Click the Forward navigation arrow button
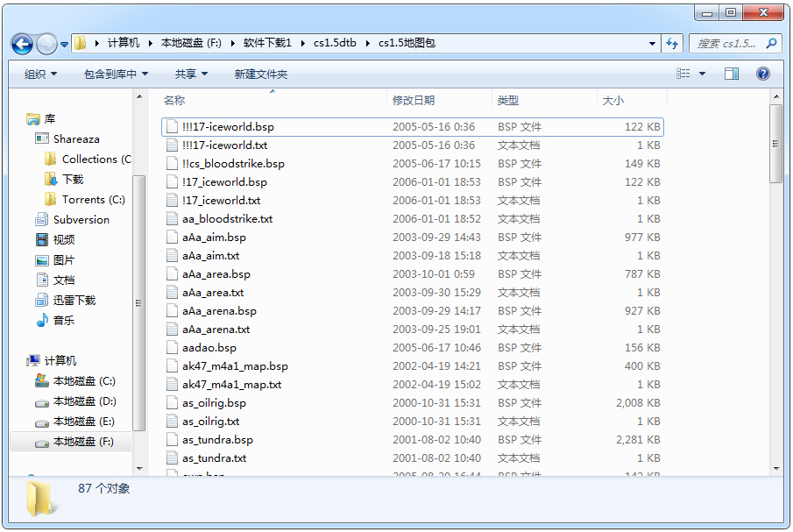Viewport: 793px width, 532px height. click(46, 43)
